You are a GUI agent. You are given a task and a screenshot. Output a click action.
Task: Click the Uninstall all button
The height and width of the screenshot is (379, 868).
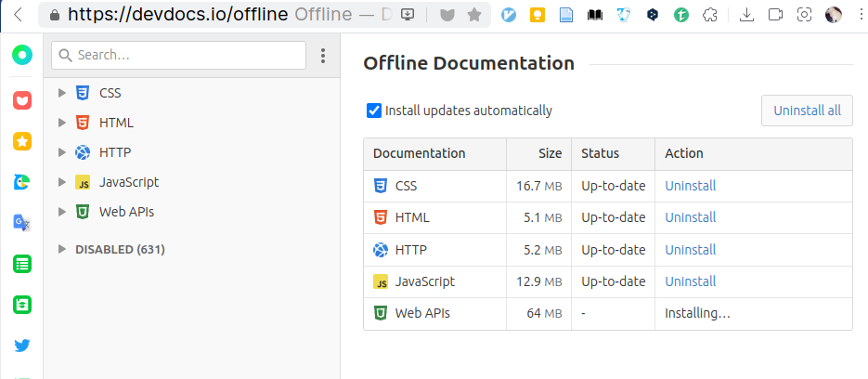(807, 111)
